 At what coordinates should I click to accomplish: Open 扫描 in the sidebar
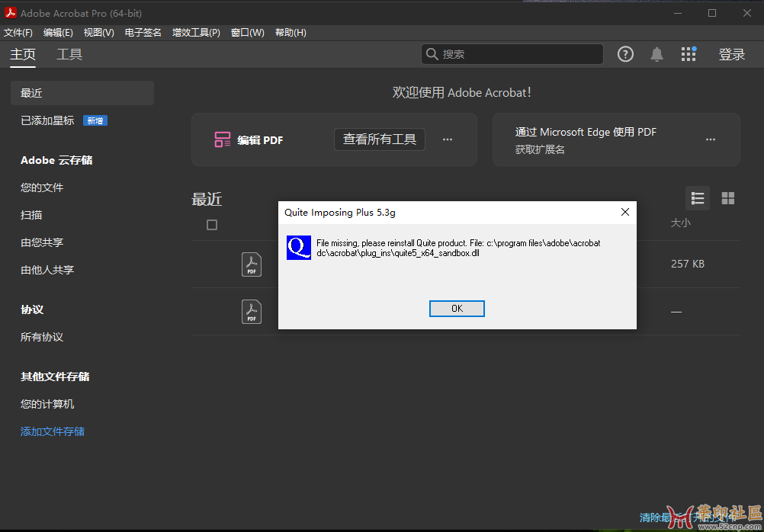pos(31,215)
